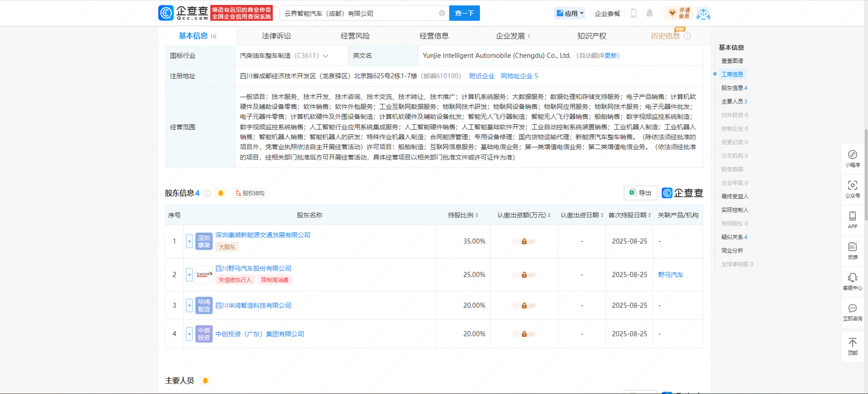The width and height of the screenshot is (868, 394).
Task: Jump to 股东信息 4 in side navigation
Action: point(734,88)
